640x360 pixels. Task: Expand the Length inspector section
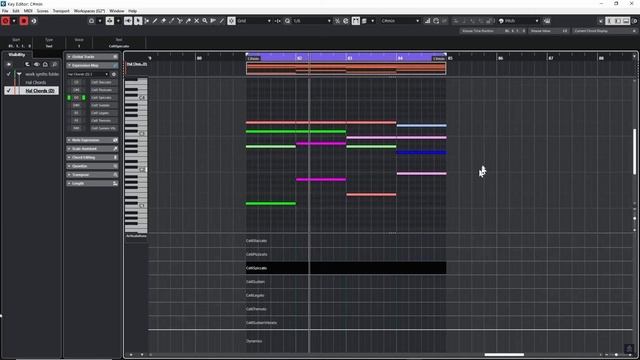pos(92,183)
